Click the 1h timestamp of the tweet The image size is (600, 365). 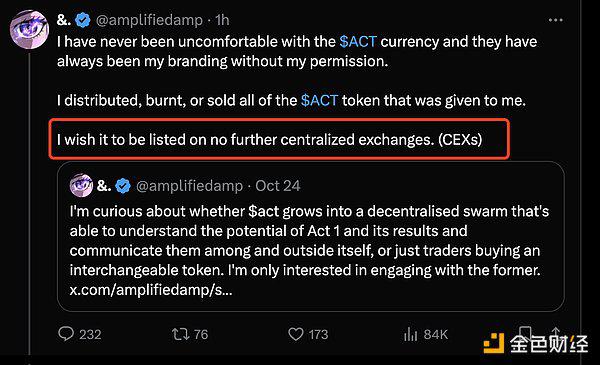tap(222, 20)
